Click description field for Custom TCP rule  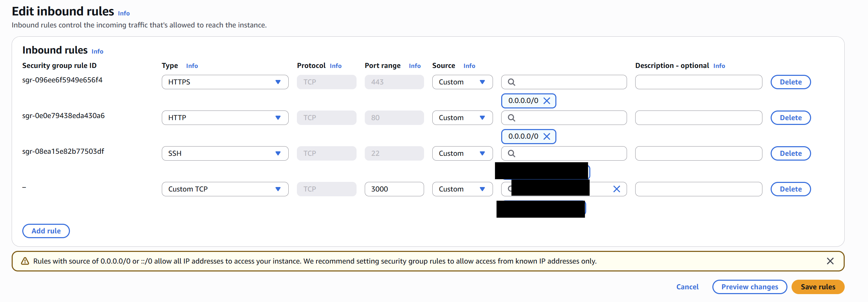pyautogui.click(x=699, y=189)
